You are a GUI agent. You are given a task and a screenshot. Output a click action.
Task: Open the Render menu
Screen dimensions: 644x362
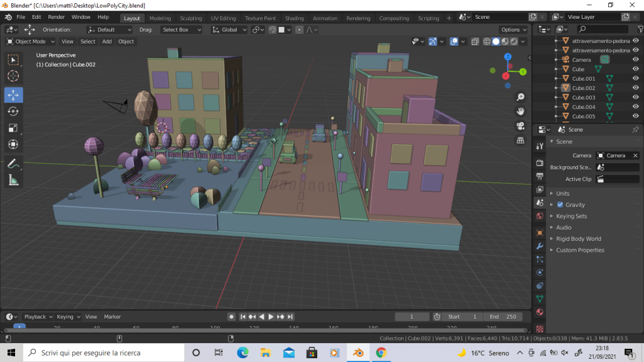[56, 17]
